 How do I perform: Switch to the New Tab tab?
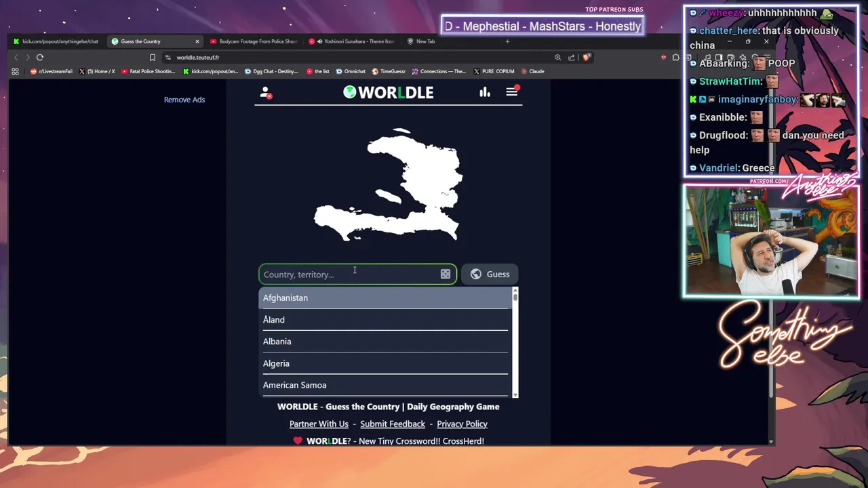click(421, 41)
